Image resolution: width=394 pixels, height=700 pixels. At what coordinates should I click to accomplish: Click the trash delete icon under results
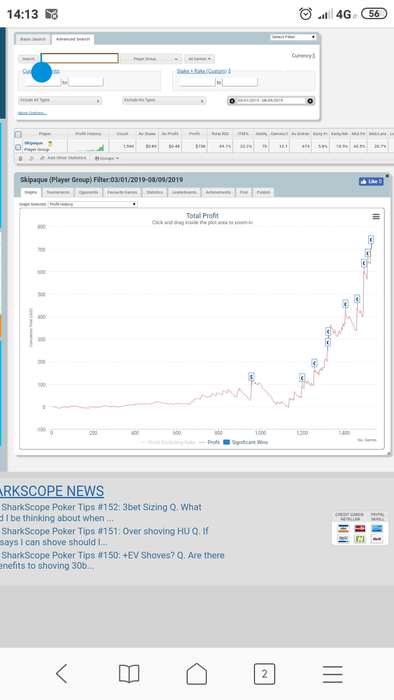tap(20, 158)
